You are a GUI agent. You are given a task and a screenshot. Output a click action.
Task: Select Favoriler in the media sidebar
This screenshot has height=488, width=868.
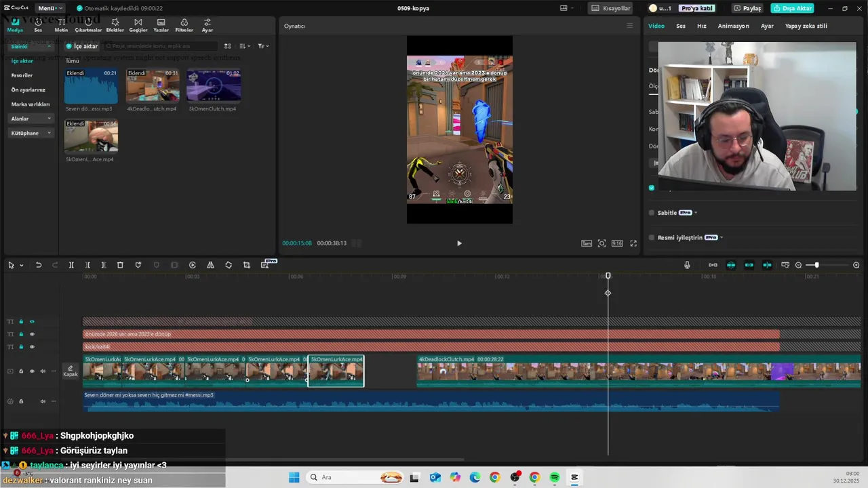click(x=22, y=75)
